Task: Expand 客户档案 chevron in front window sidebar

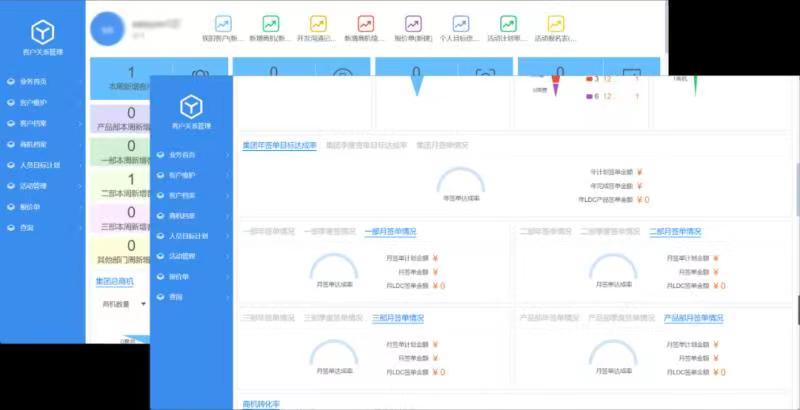Action: (228, 195)
